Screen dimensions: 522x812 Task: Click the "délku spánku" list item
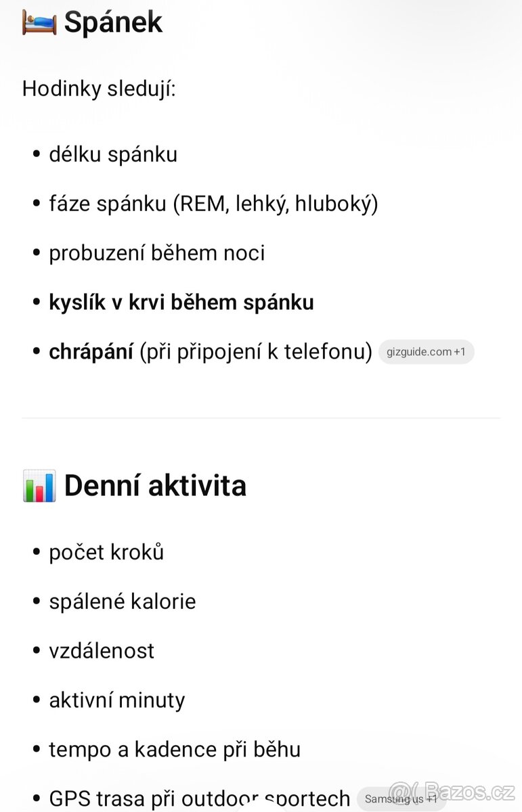click(x=113, y=154)
